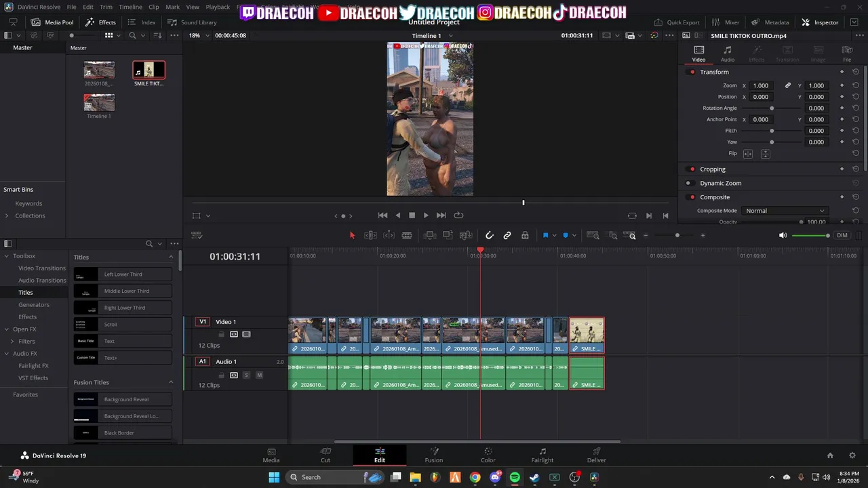Open viewer zoom 18% dropdown

click(208, 35)
